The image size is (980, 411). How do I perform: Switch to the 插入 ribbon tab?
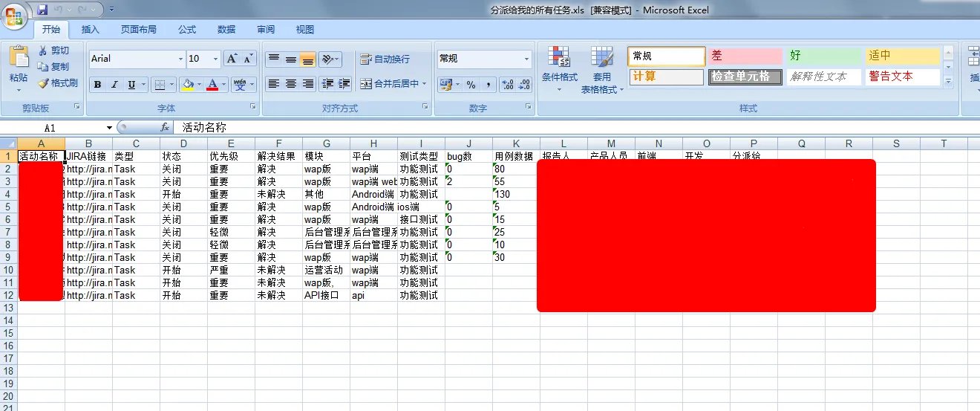91,30
